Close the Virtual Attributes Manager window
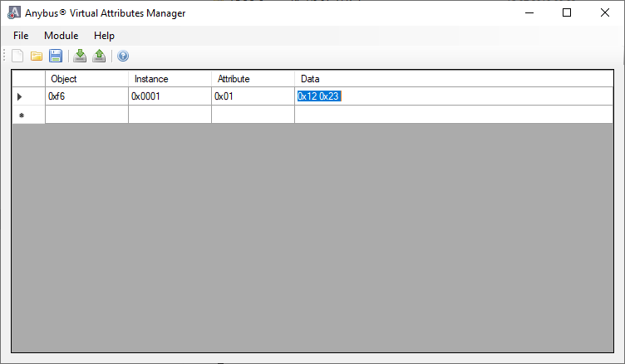Image resolution: width=625 pixels, height=364 pixels. click(605, 12)
